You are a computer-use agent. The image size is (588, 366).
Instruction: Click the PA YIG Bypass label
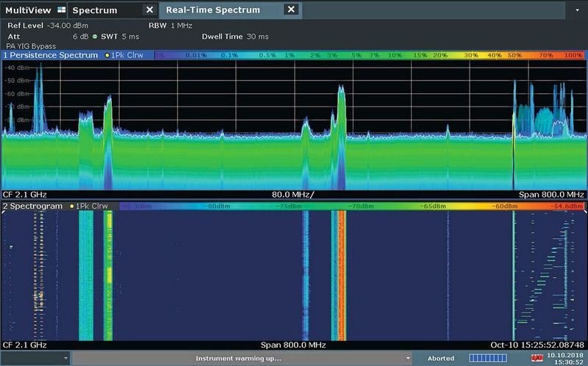31,46
